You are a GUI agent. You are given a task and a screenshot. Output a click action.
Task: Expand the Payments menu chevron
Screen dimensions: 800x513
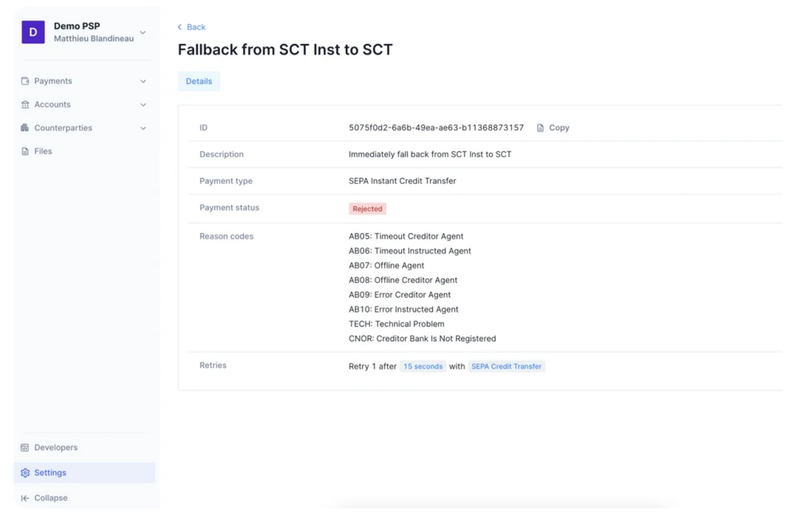click(x=143, y=81)
